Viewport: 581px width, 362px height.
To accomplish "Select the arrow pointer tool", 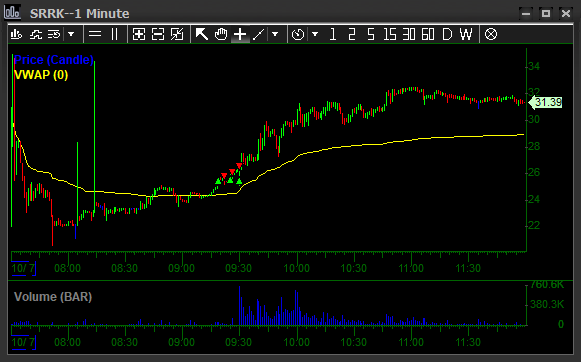I will (202, 34).
